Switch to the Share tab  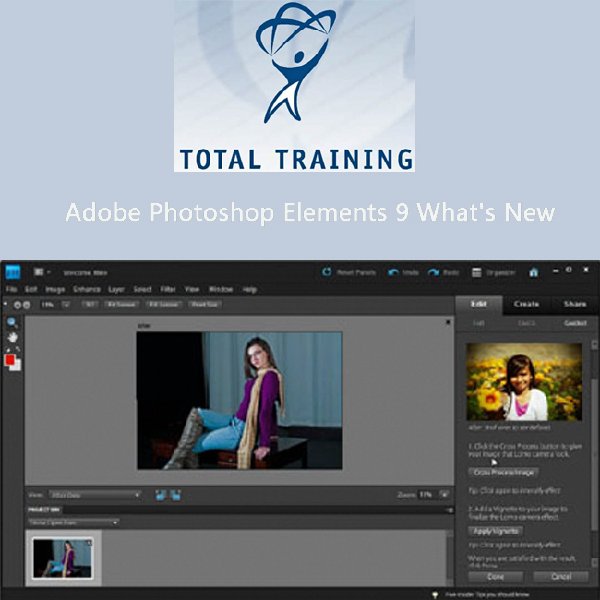point(575,304)
